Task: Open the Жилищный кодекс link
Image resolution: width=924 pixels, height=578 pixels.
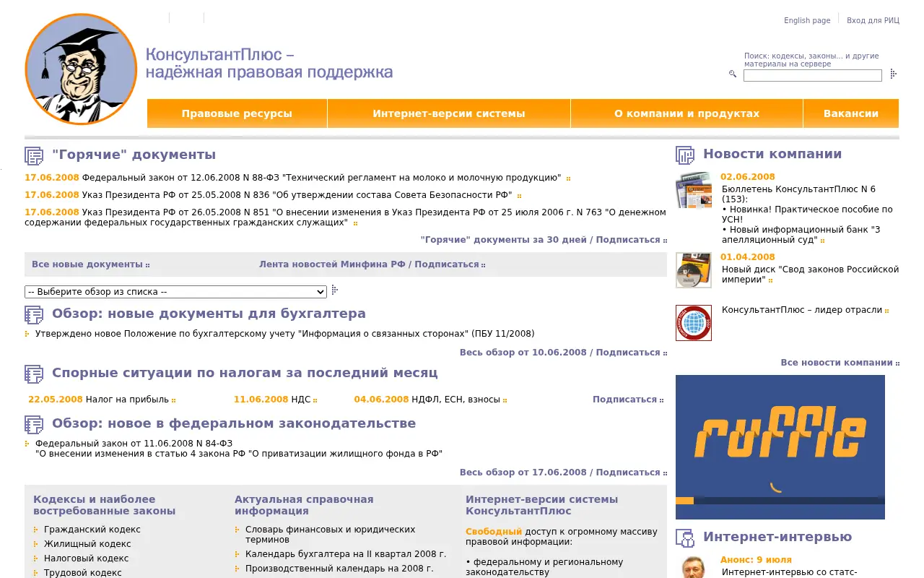Action: click(x=87, y=544)
